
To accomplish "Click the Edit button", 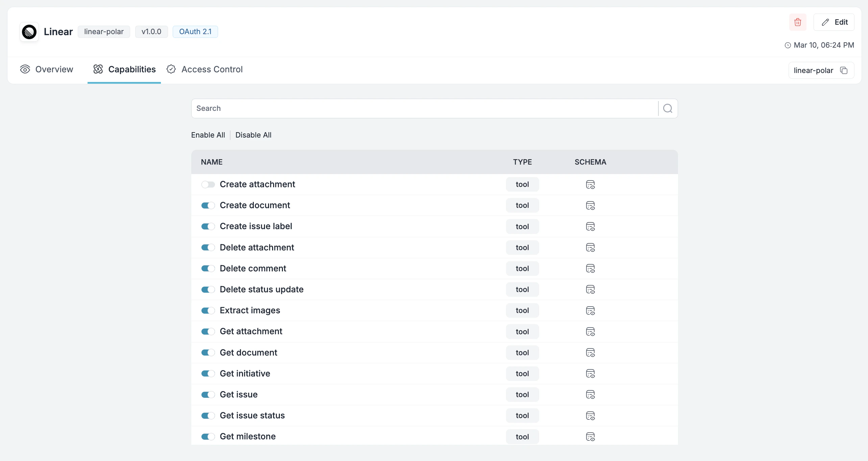I will tap(835, 22).
